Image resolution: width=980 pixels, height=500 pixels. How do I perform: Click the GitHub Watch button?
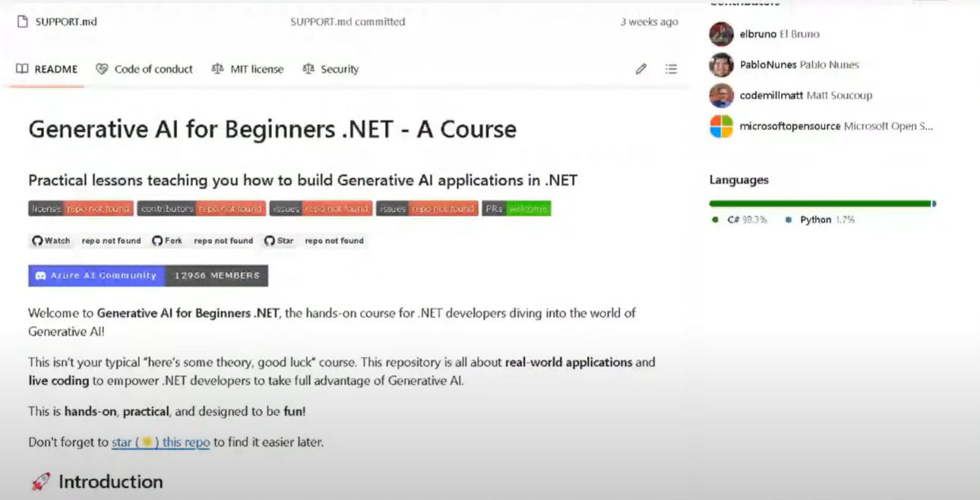coord(51,241)
